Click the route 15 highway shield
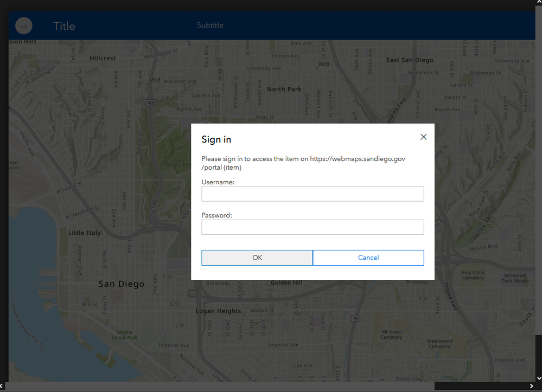 coord(355,318)
